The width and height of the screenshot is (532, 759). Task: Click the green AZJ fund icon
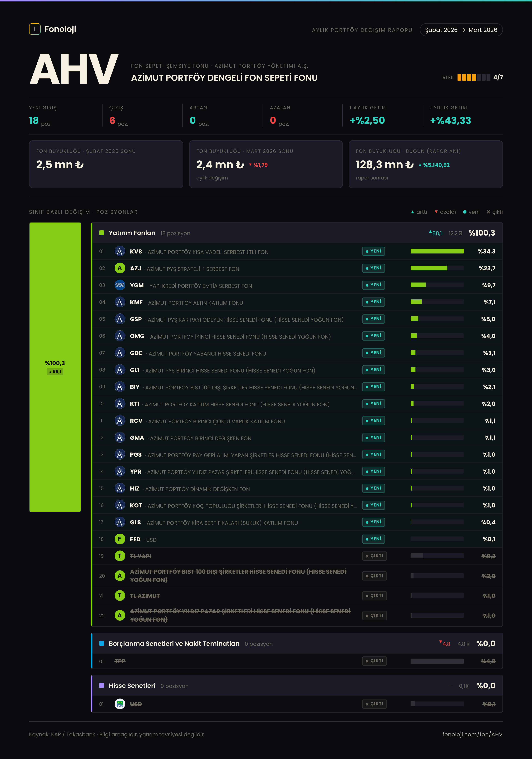point(120,268)
